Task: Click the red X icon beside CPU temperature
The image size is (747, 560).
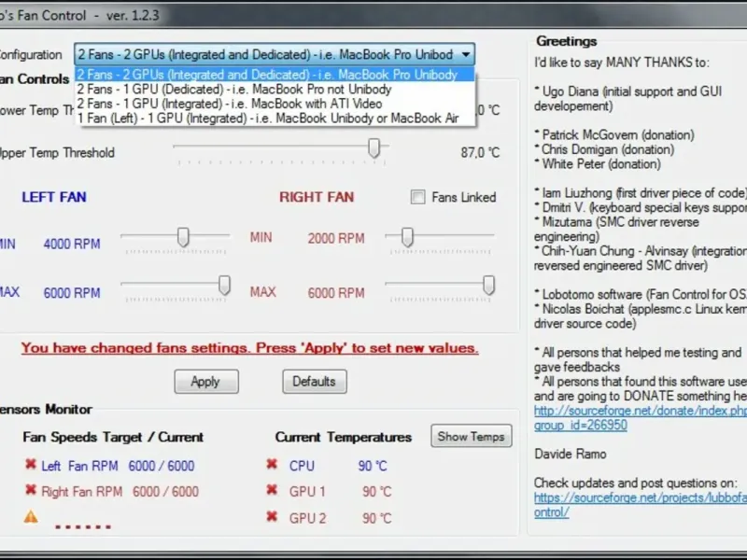Action: coord(272,464)
